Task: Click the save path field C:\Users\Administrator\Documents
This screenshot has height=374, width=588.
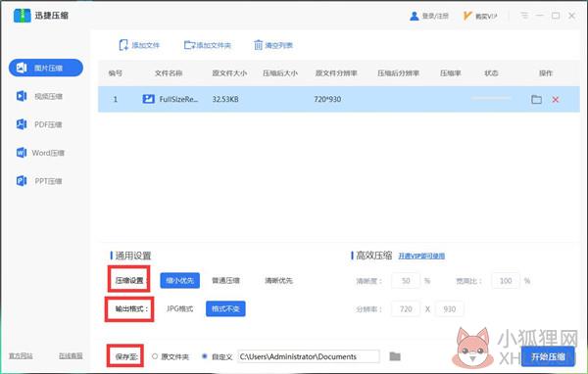Action: (309, 356)
